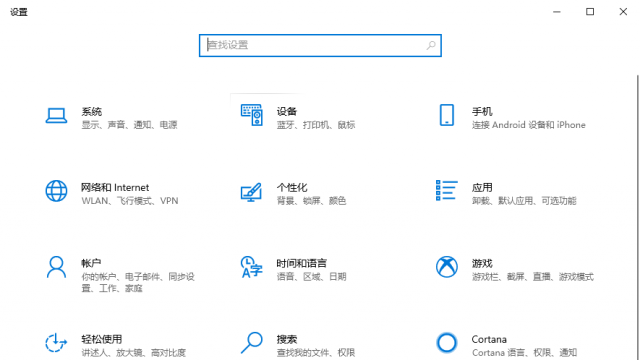Click the text Cortana 语言、权限、通知
Screen dimensions: 640x360
(524, 353)
